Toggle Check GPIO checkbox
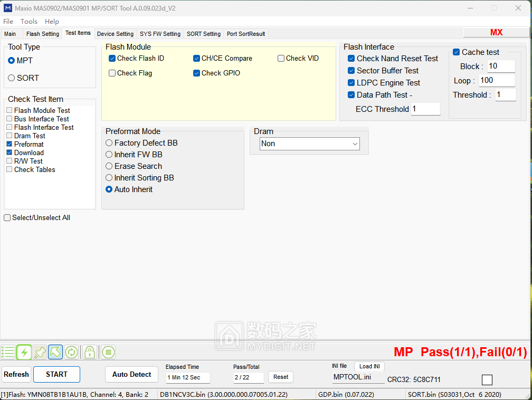The image size is (532, 400). coord(196,73)
